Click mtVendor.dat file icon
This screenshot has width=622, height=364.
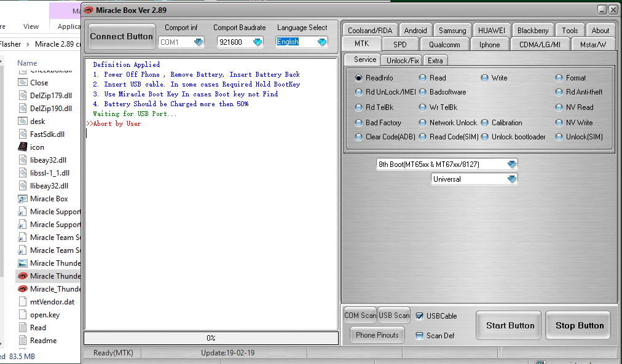pyautogui.click(x=23, y=302)
